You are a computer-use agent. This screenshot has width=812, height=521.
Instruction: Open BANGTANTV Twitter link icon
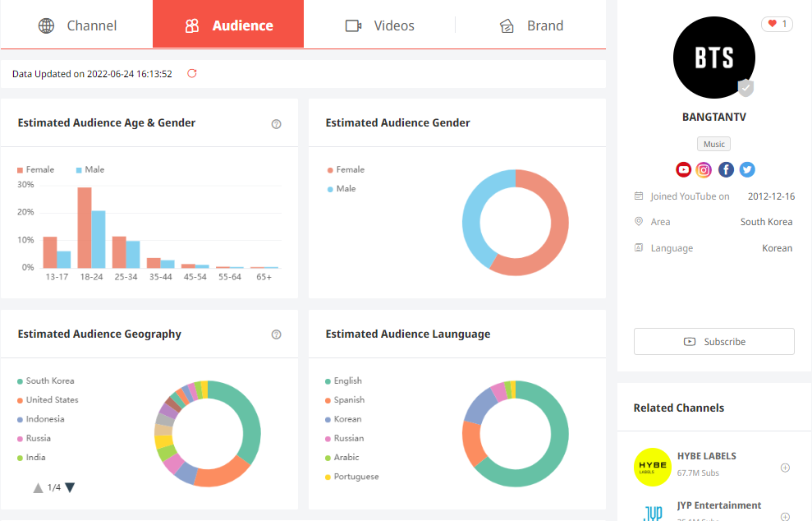[x=747, y=169]
